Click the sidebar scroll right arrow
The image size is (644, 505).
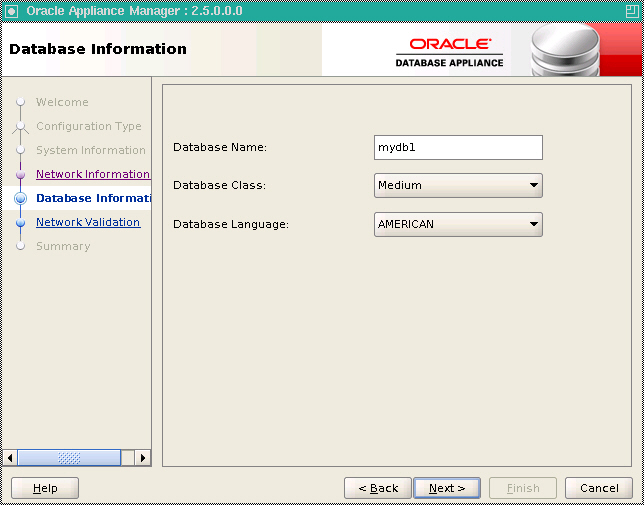coord(143,457)
